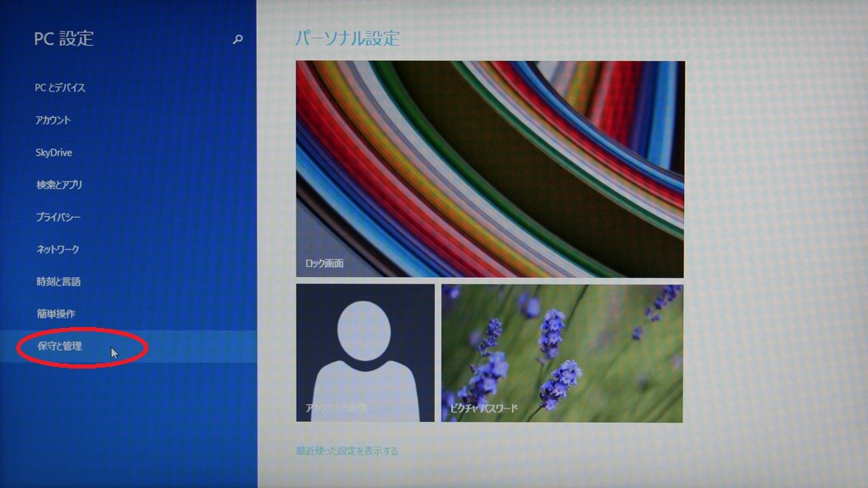Screen dimensions: 868x488
Task: Open ネットワーク settings
Action: coord(58,250)
